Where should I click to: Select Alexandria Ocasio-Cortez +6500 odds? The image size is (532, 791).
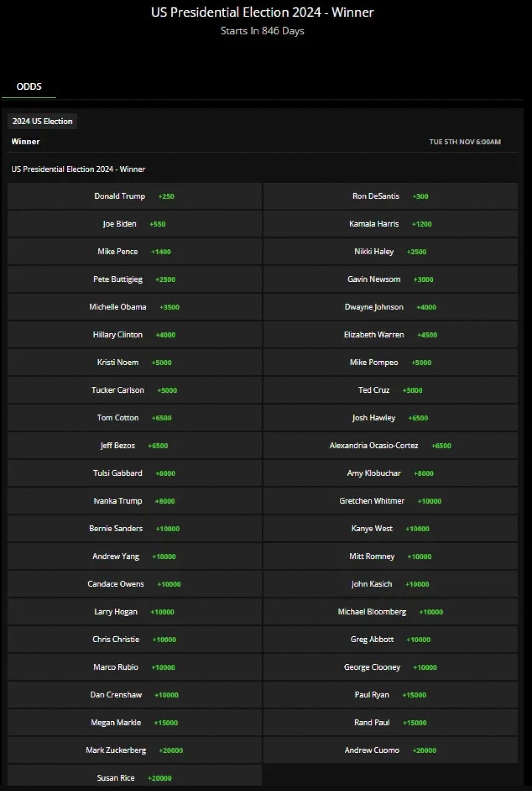(x=390, y=446)
